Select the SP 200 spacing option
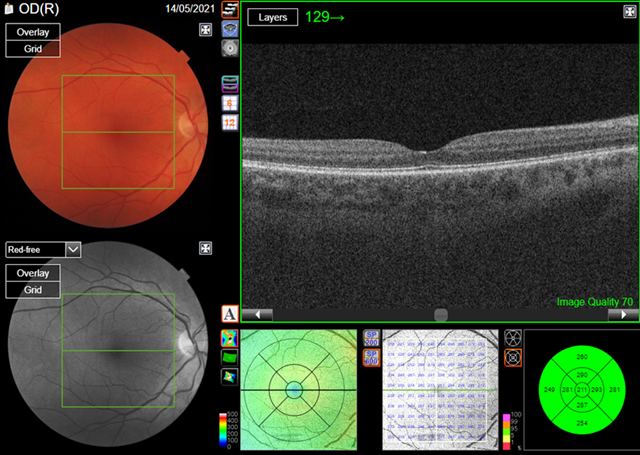This screenshot has height=455, width=640. pyautogui.click(x=370, y=338)
